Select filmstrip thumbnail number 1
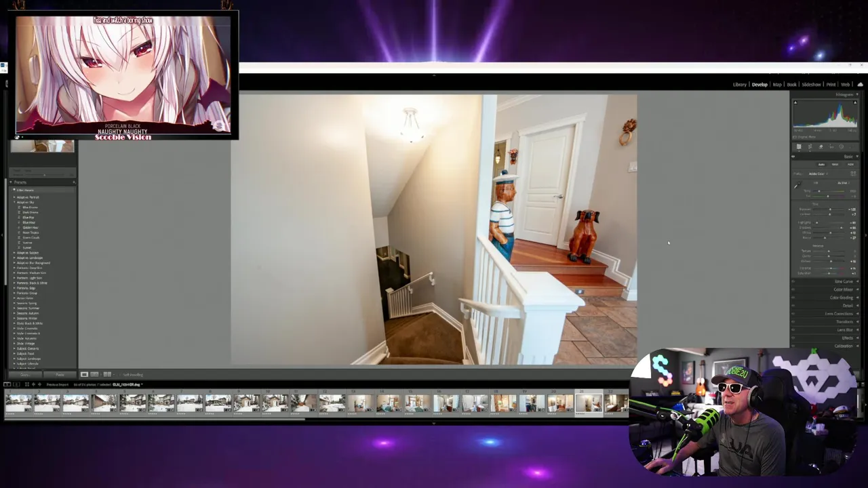 19,403
